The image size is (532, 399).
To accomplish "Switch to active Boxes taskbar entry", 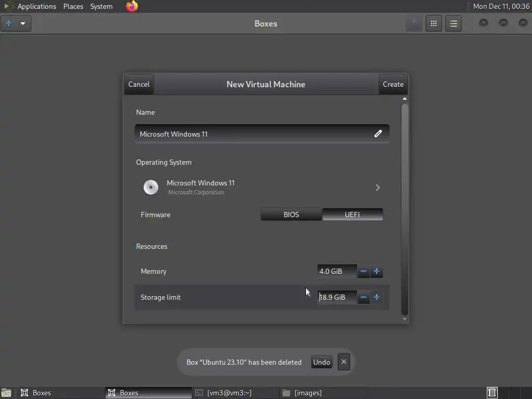I will 148,393.
